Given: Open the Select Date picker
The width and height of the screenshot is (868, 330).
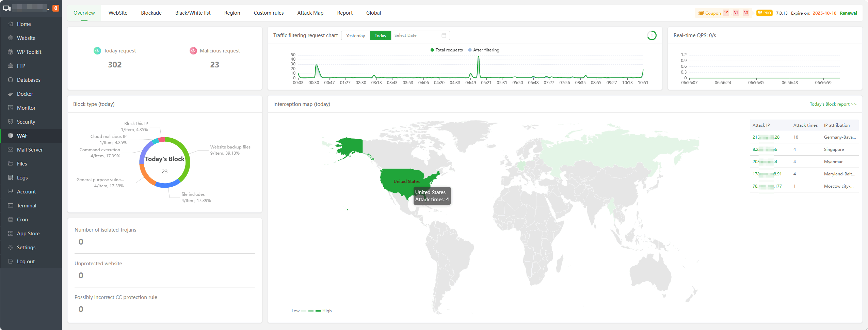Looking at the screenshot, I should tap(416, 35).
